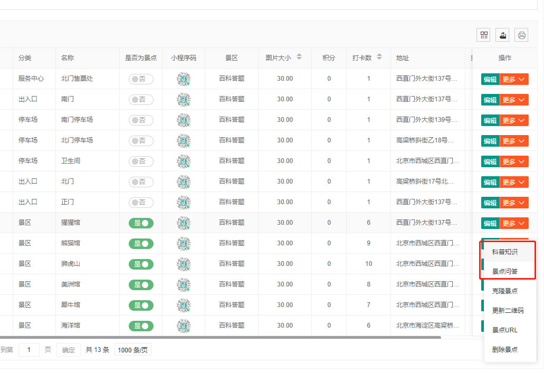
Task: Select 景点问答 from the dropdown menu
Action: point(510,271)
